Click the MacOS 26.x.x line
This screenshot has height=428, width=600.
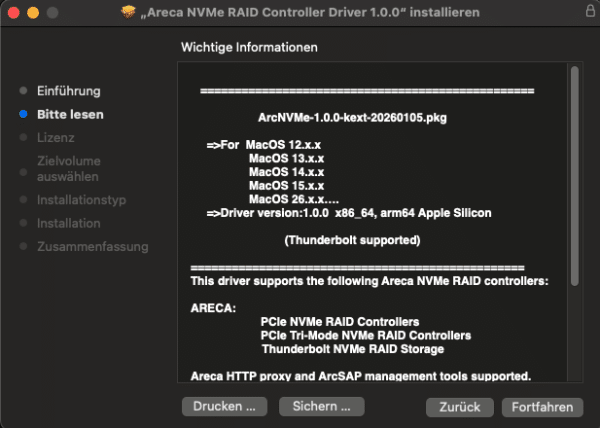[293, 199]
